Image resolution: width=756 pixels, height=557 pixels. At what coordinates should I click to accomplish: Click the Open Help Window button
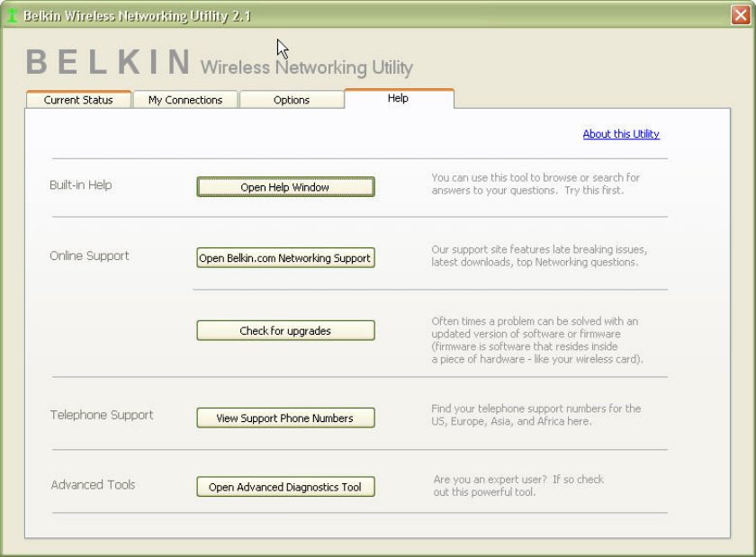click(285, 187)
